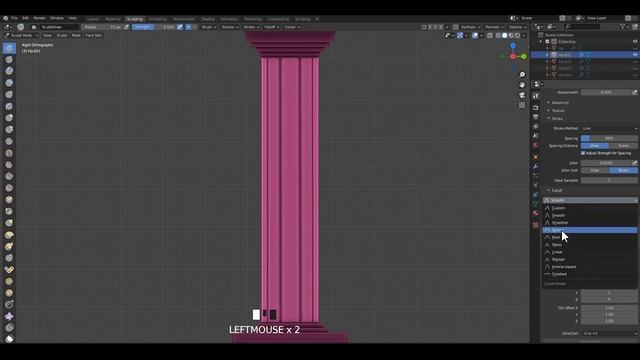This screenshot has width=640, height=360.
Task: Choose Smoother falloff preset
Action: [x=590, y=223]
